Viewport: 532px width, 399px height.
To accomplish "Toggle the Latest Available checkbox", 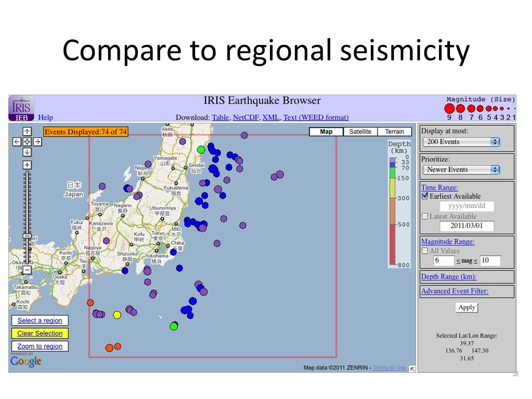I will click(x=425, y=216).
